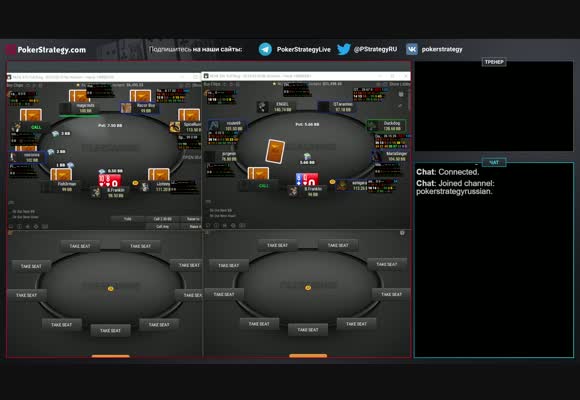Click Show Lobby on right table
Image resolution: width=580 pixels, height=400 pixels.
[399, 84]
